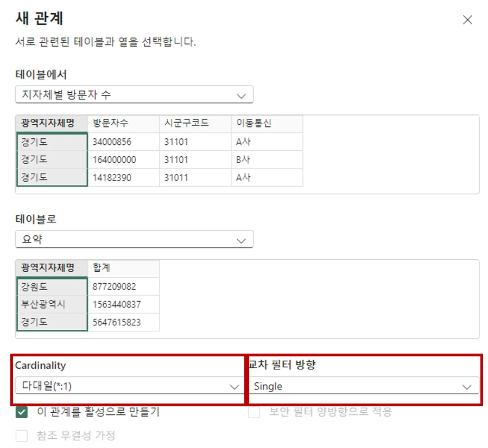488x448 pixels.
Task: Open the 테이블에서 table dropdown
Action: 135,94
